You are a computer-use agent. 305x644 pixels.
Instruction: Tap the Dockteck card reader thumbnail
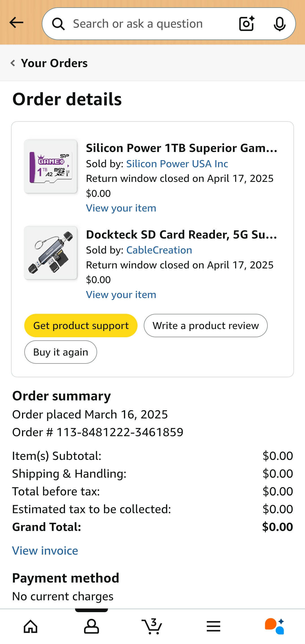point(51,253)
